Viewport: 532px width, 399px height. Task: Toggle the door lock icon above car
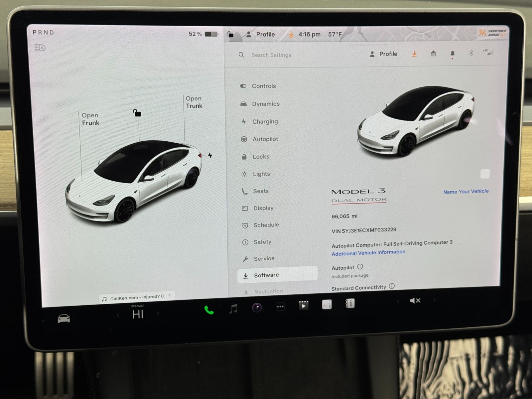137,113
